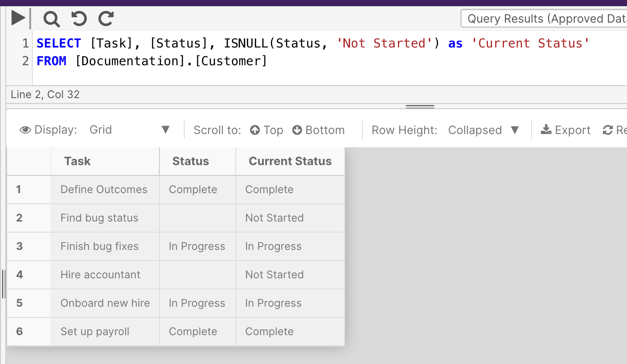The image size is (627, 364).
Task: Click row number 6 in the grid
Action: tap(29, 332)
